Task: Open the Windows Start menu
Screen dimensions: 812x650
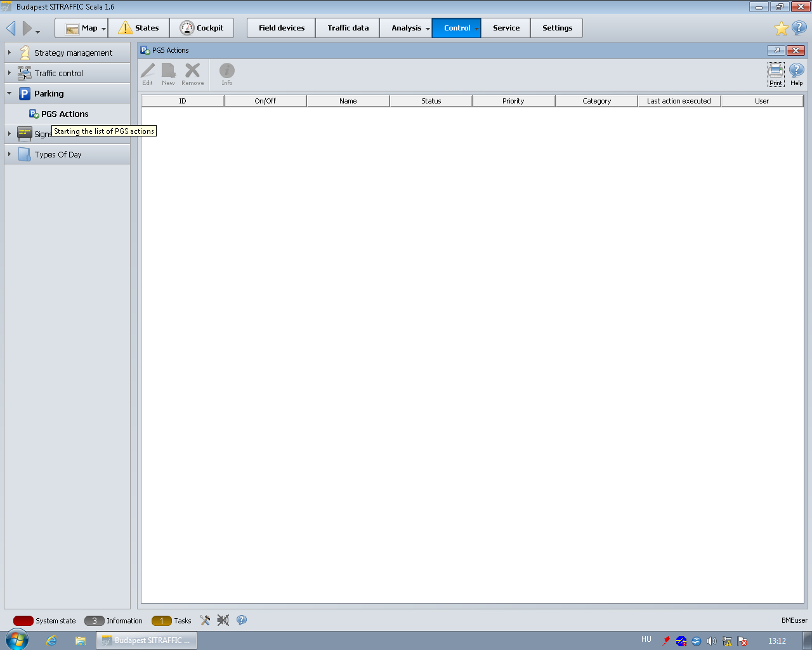Action: pos(17,640)
